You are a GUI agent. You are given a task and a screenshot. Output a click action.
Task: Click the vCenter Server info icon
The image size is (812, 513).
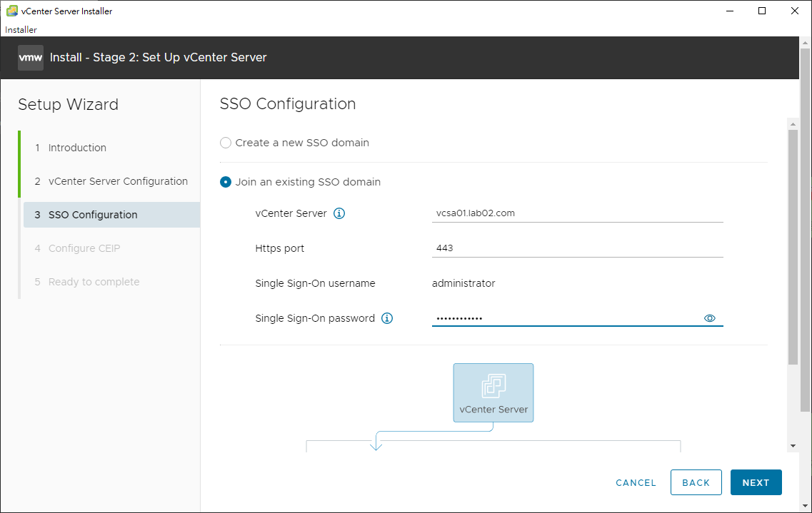339,213
